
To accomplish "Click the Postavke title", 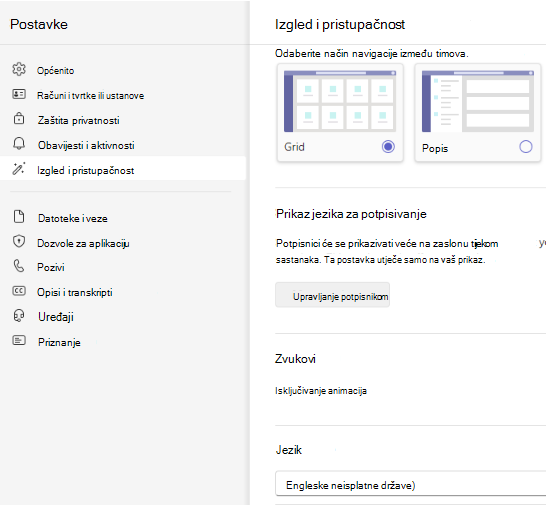I will pyautogui.click(x=39, y=24).
